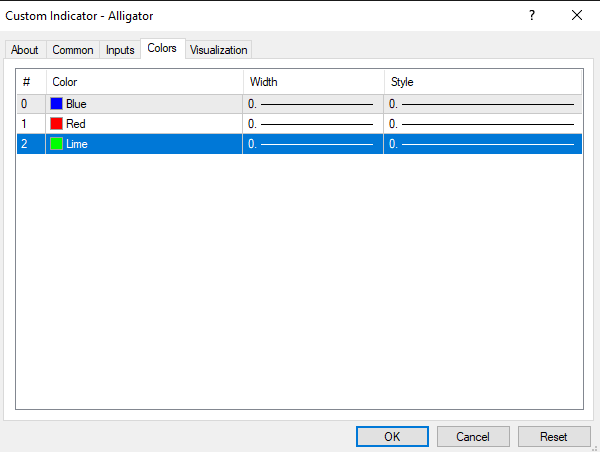
Task: Open the About tab
Action: tap(24, 50)
